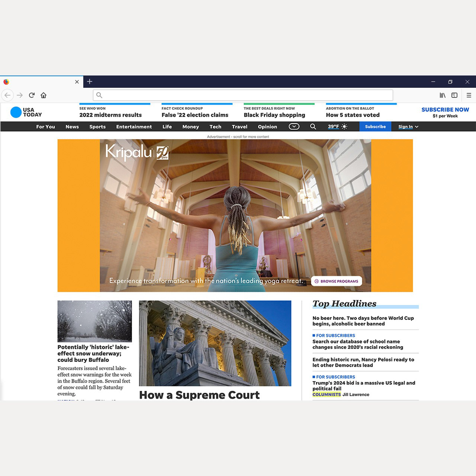Click BROWSE PROGRAMS button in ad

336,281
